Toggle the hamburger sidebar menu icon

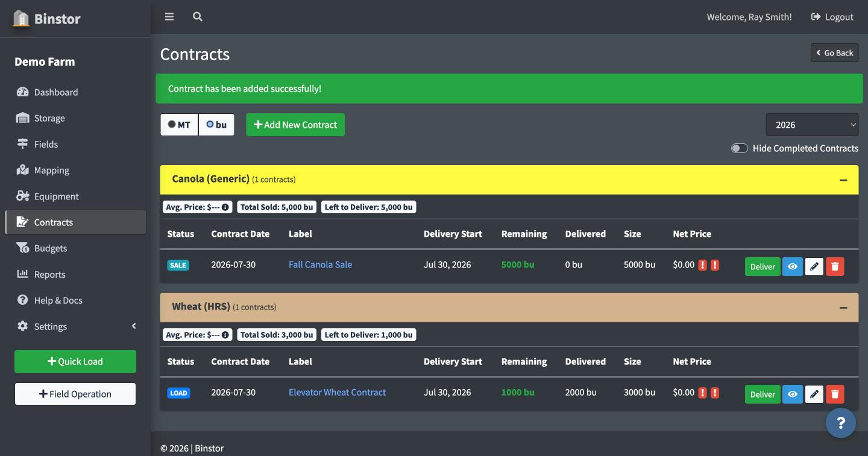(169, 17)
